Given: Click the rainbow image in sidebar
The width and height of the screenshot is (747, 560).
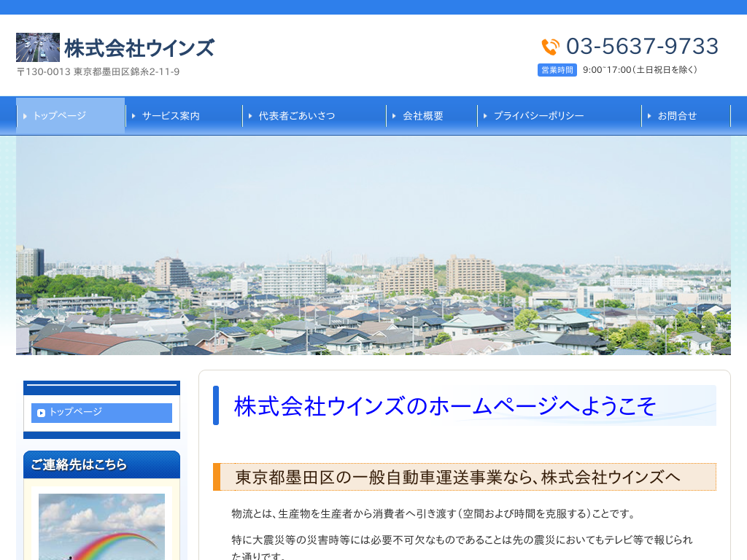Looking at the screenshot, I should tap(101, 526).
